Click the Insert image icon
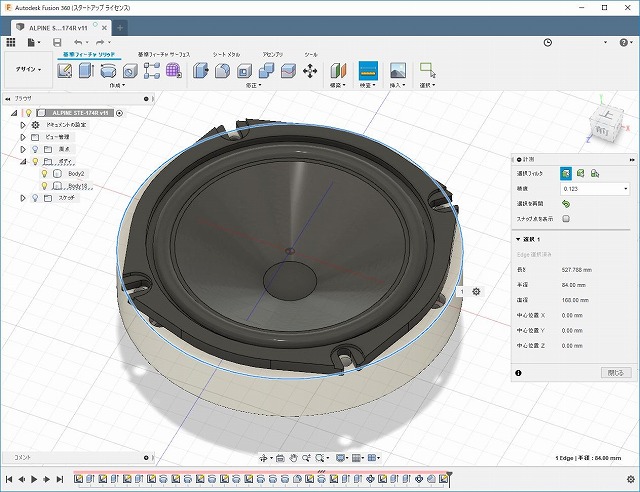 (x=398, y=71)
